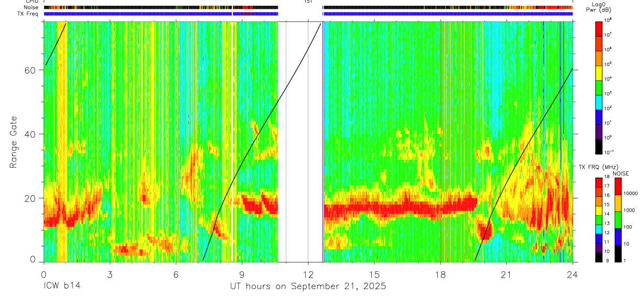Click the 'ICW b14' label
Viewport: 644px width, 297px height.
pyautogui.click(x=62, y=287)
